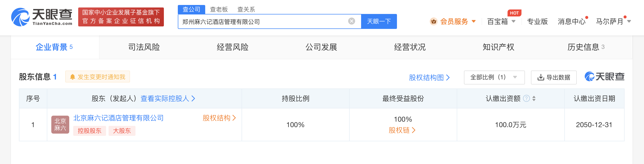Screen dimensions: 644x164
Task: Click the HOT badge above 百宝箱
Action: [x=514, y=13]
